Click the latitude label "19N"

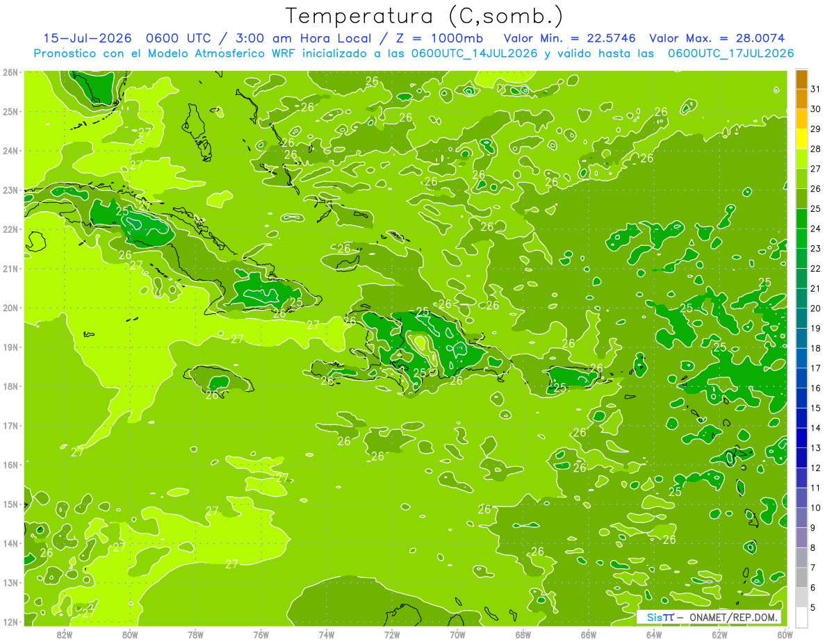(10, 347)
